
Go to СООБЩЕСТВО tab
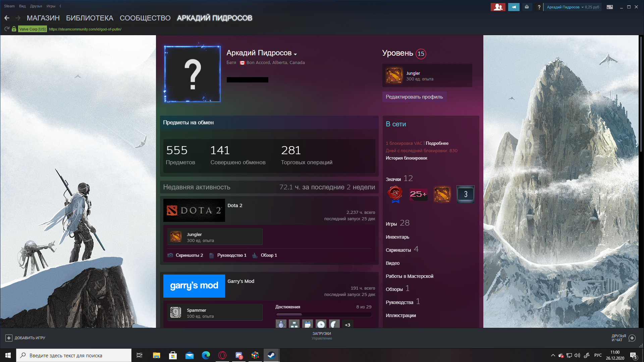tap(145, 18)
